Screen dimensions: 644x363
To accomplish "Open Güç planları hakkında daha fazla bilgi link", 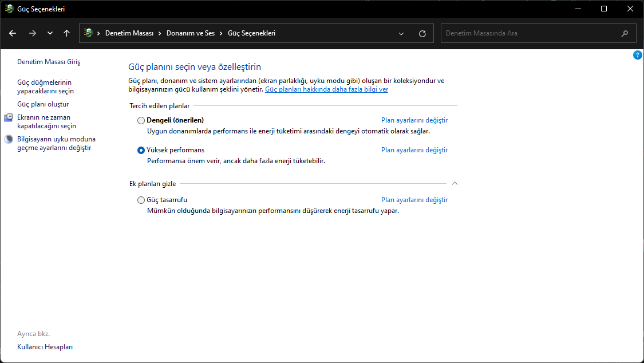I will coord(326,89).
